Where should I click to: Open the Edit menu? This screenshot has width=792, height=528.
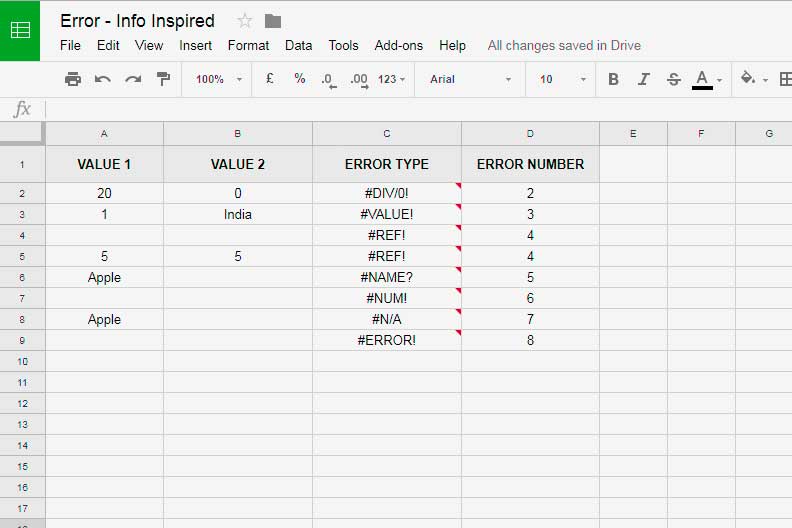pos(108,45)
